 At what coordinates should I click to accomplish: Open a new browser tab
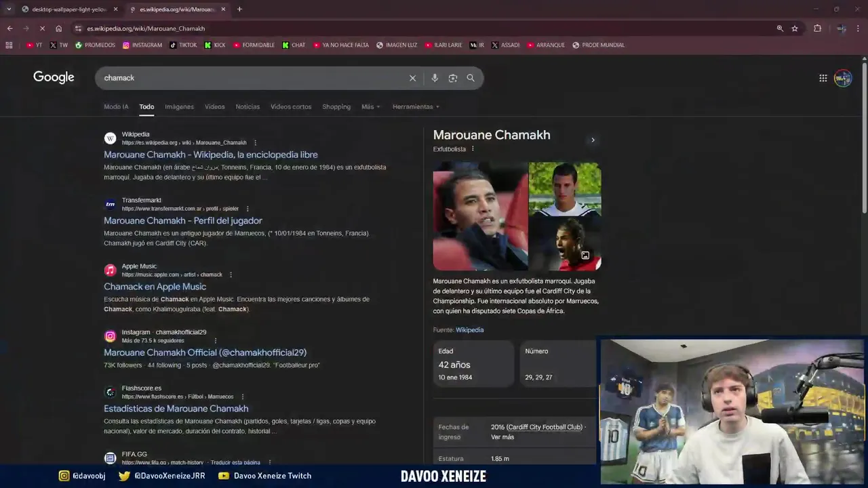click(239, 9)
